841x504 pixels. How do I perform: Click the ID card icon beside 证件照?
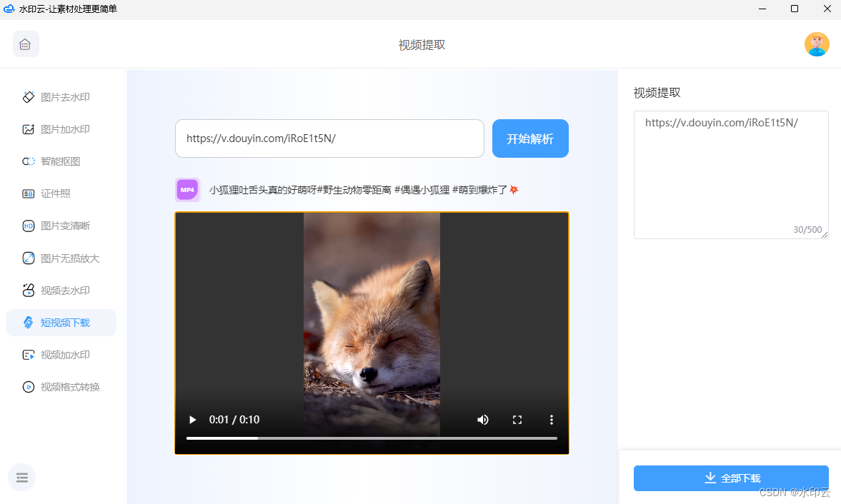(x=29, y=193)
